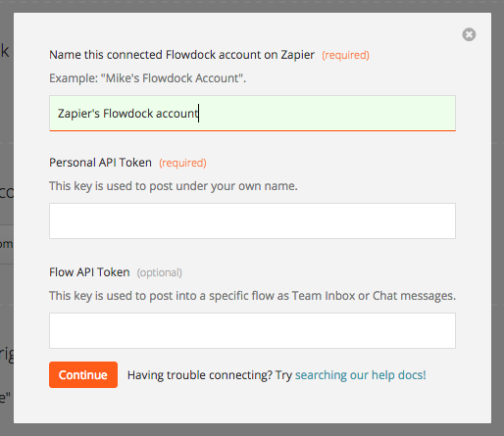Click the required marker beside the account name label
The width and height of the screenshot is (504, 436).
click(x=345, y=55)
